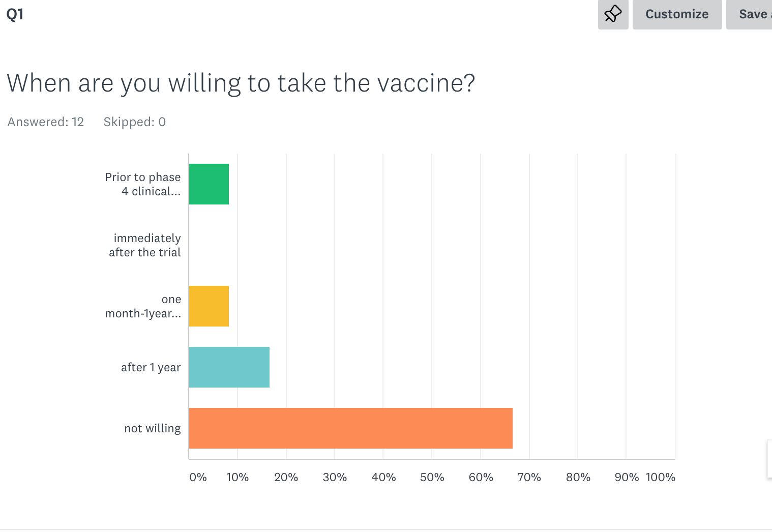Click the 'Skipped: 0' count
This screenshot has width=772, height=532.
(x=134, y=122)
